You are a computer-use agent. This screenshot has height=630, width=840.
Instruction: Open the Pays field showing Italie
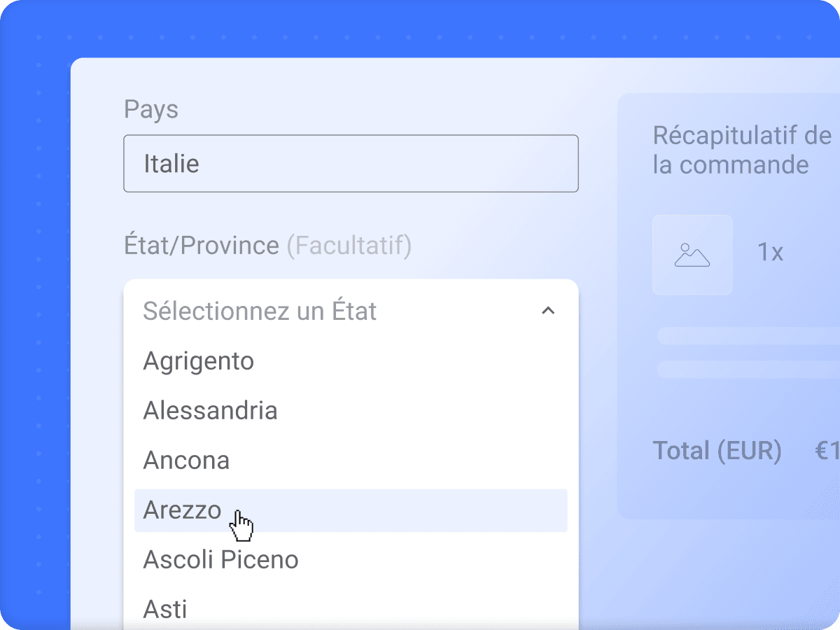pos(351,164)
